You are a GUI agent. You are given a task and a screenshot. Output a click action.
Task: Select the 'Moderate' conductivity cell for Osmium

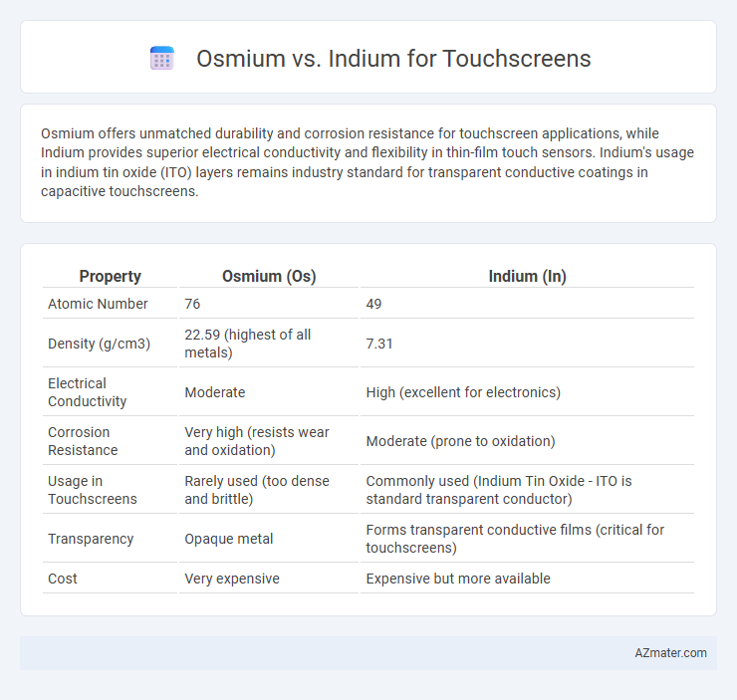click(x=215, y=392)
